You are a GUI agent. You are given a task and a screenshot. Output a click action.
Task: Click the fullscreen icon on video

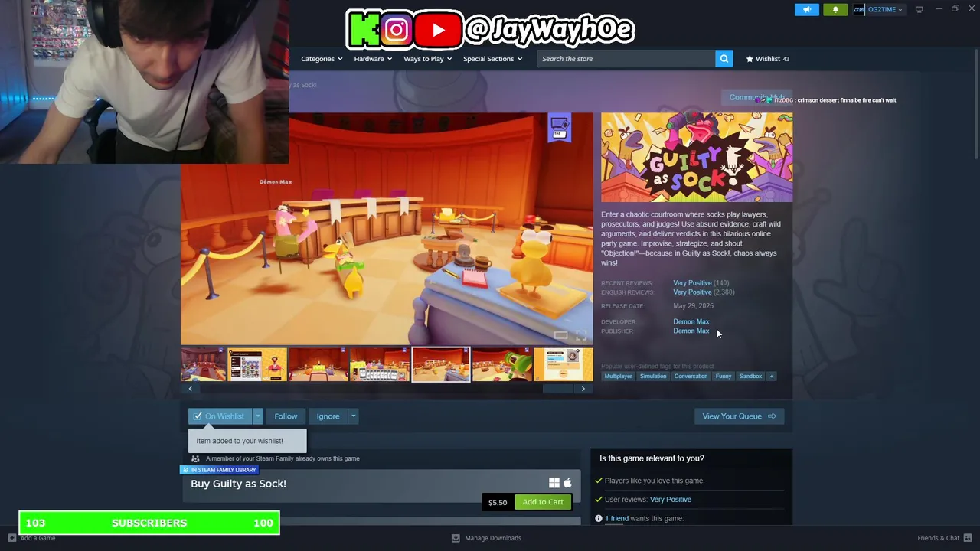[581, 335]
